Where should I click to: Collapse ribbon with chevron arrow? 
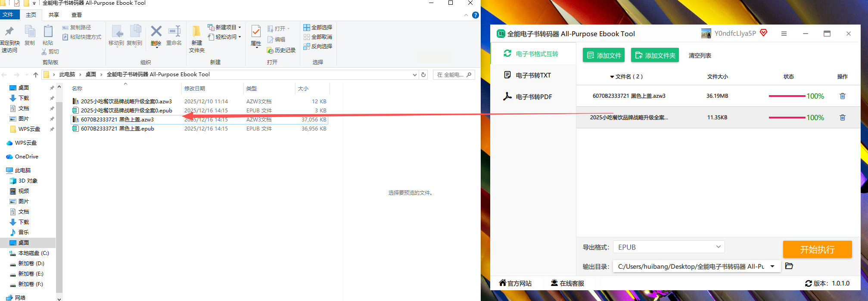coord(466,15)
